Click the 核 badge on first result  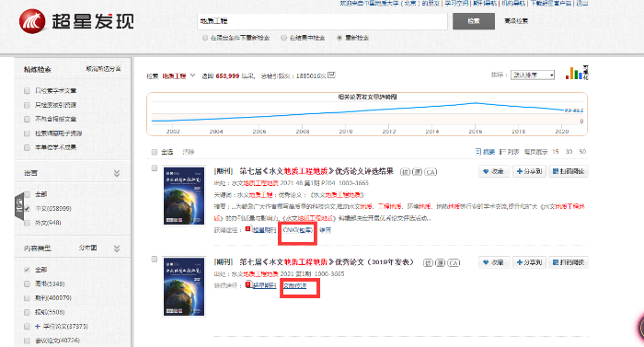click(x=405, y=172)
